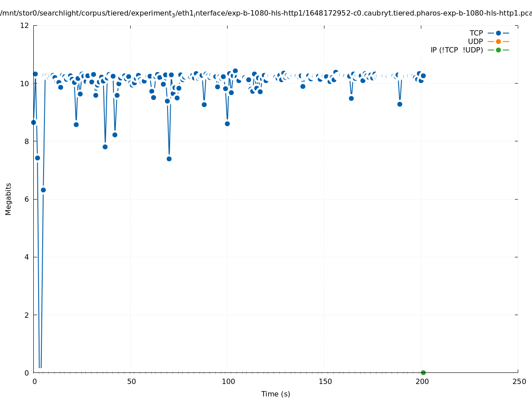Toggle the IP (!TCP !UDP) legend label
Screen dimensions: 532x400
tap(456, 50)
